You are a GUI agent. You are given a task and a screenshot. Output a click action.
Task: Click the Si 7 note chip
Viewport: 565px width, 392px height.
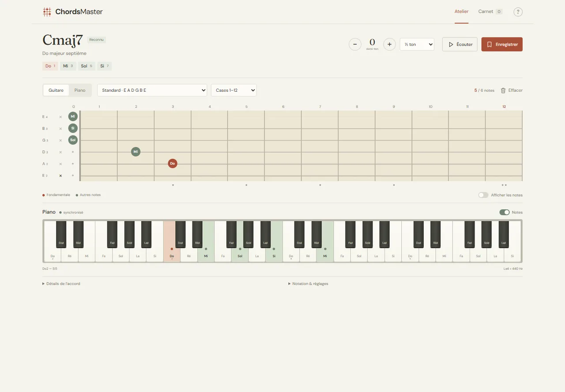105,66
